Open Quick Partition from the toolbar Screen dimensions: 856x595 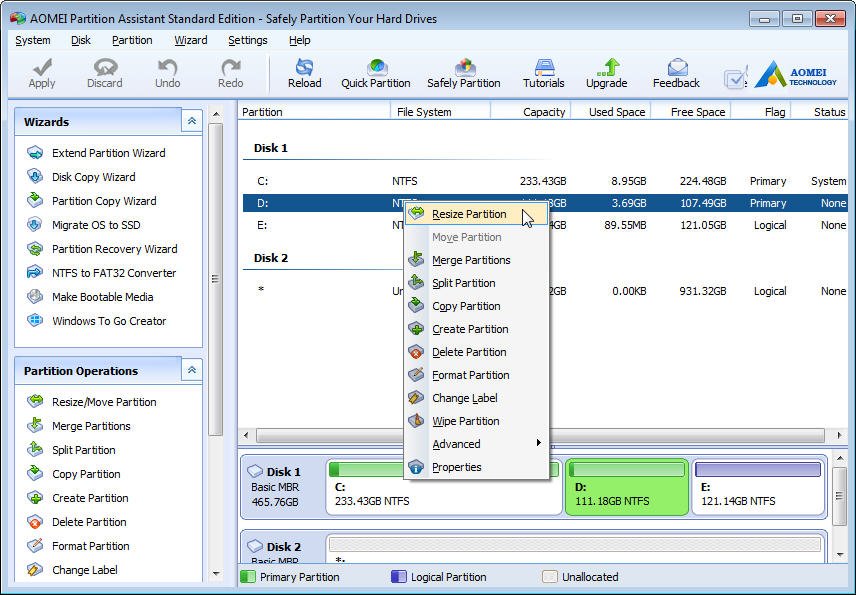pyautogui.click(x=376, y=72)
